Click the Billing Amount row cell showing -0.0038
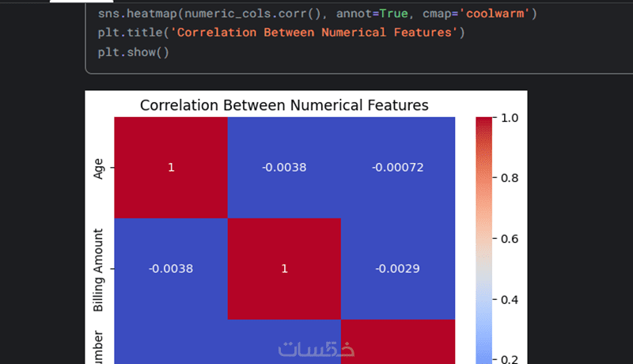 point(170,269)
